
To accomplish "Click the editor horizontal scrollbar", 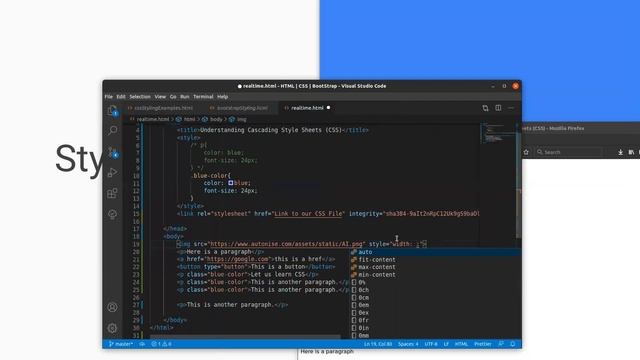I will 245,337.
